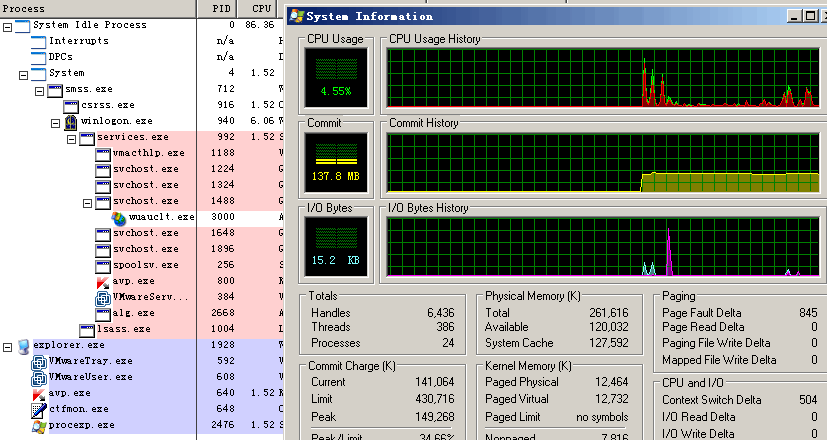
Task: Select the spoolsv.exe process row
Action: pos(145,265)
